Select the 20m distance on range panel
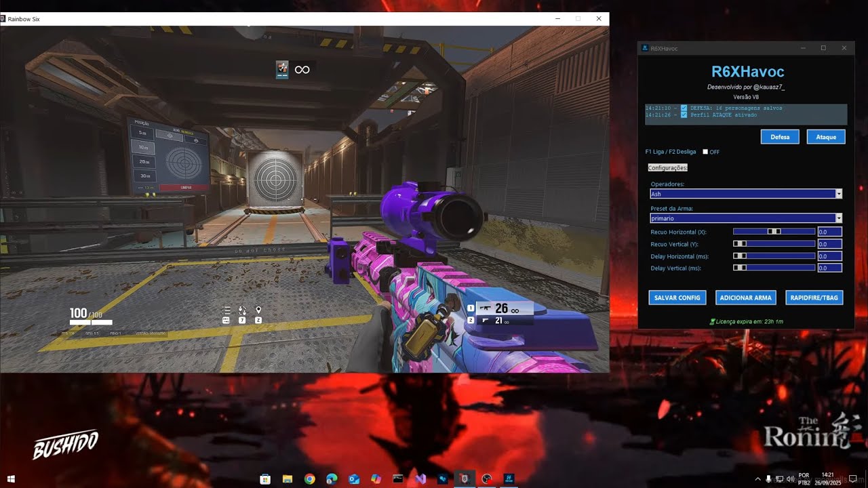The image size is (868, 488). click(143, 161)
